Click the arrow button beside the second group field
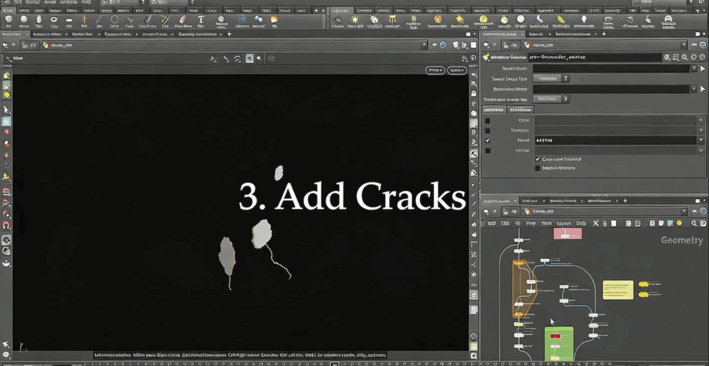The image size is (709, 366). 702,89
